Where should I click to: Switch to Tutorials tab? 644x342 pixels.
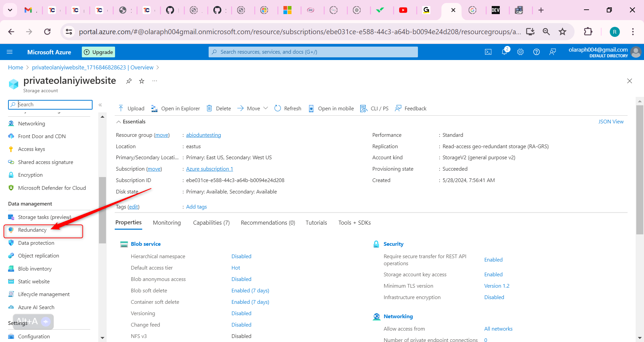tap(316, 223)
